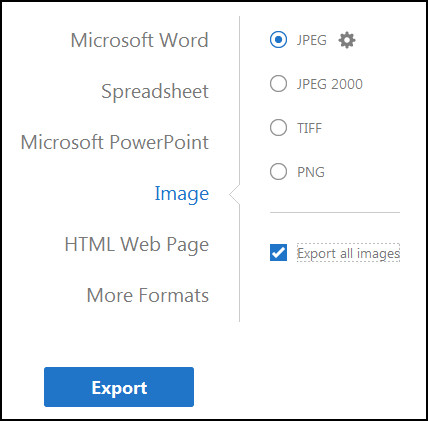Click the JPEG 2000 label text

pyautogui.click(x=330, y=84)
